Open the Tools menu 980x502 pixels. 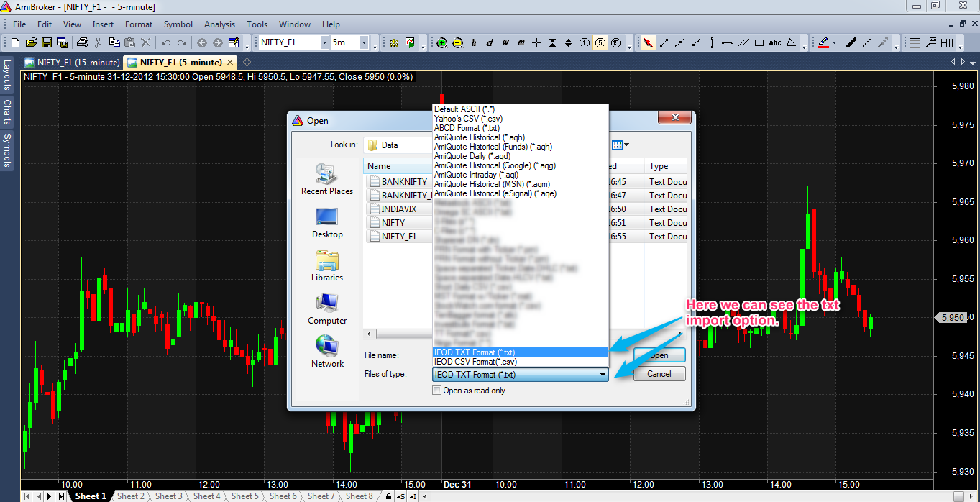pyautogui.click(x=257, y=24)
